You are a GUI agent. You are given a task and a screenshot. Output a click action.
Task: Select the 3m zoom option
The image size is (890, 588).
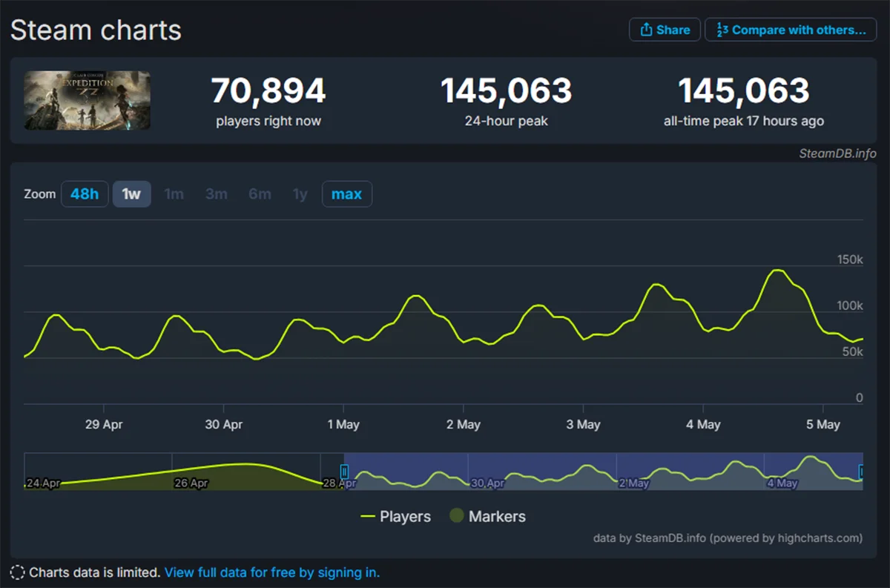216,194
